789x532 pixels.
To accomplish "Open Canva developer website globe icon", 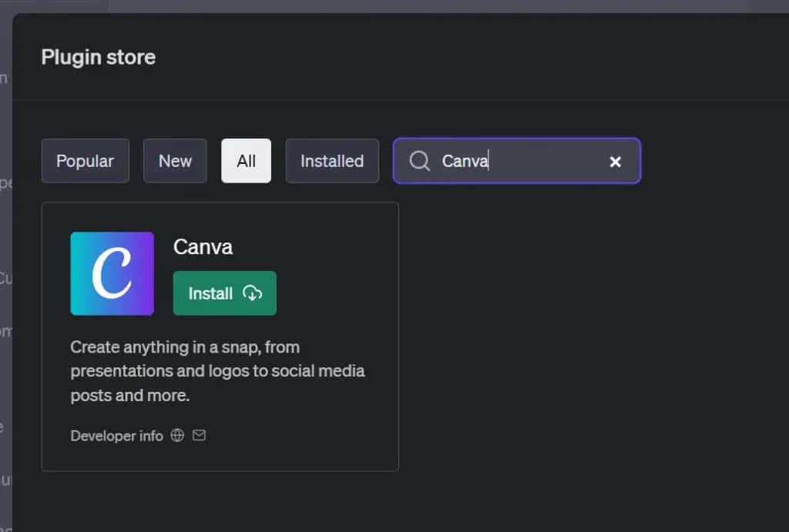I will click(x=177, y=435).
